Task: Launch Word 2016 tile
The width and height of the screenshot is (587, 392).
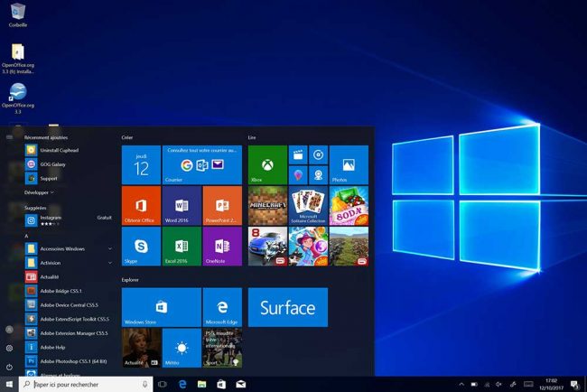Action: click(182, 206)
